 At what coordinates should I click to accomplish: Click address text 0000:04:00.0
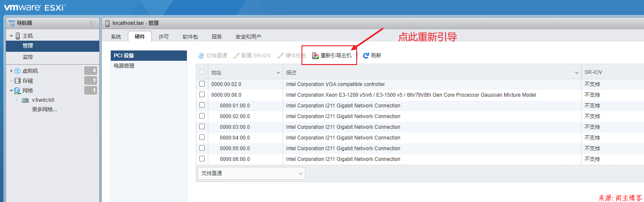(x=235, y=138)
